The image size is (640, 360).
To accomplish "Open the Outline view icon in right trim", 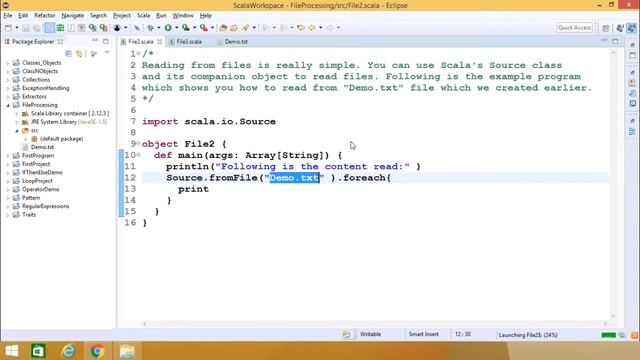I will pos(632,132).
